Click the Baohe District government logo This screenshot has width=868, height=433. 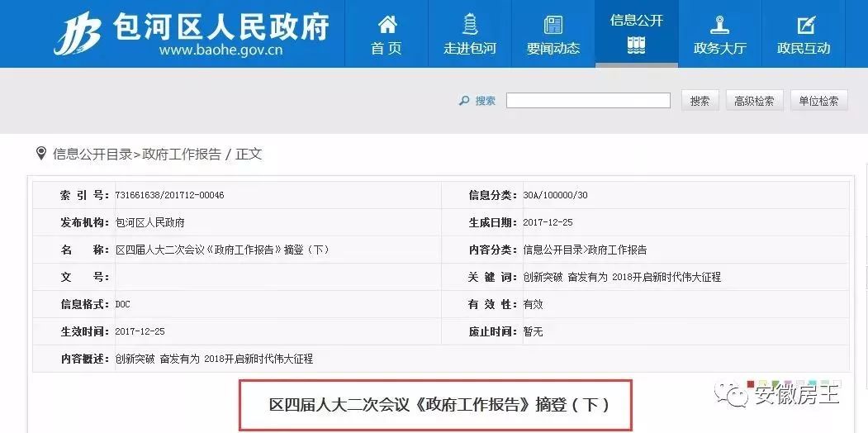[78, 35]
